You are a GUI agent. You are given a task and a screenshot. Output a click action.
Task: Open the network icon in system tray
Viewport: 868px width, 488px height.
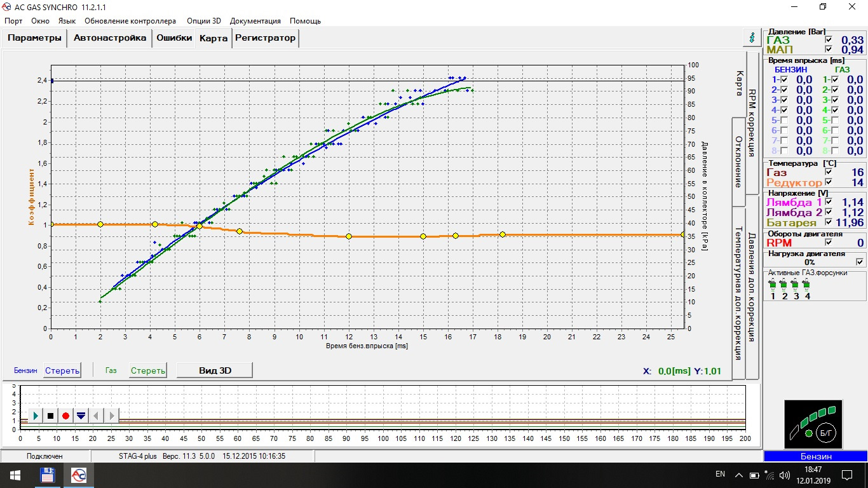click(770, 475)
